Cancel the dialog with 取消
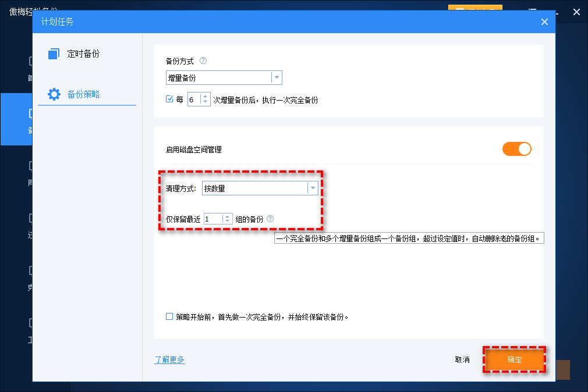Screen dimensions: 588x392 462,359
